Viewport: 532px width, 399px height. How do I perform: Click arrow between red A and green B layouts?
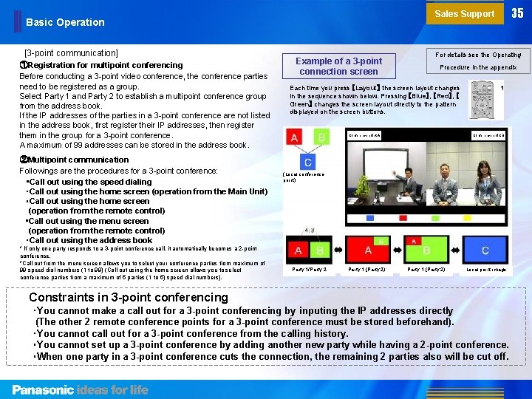click(x=398, y=250)
